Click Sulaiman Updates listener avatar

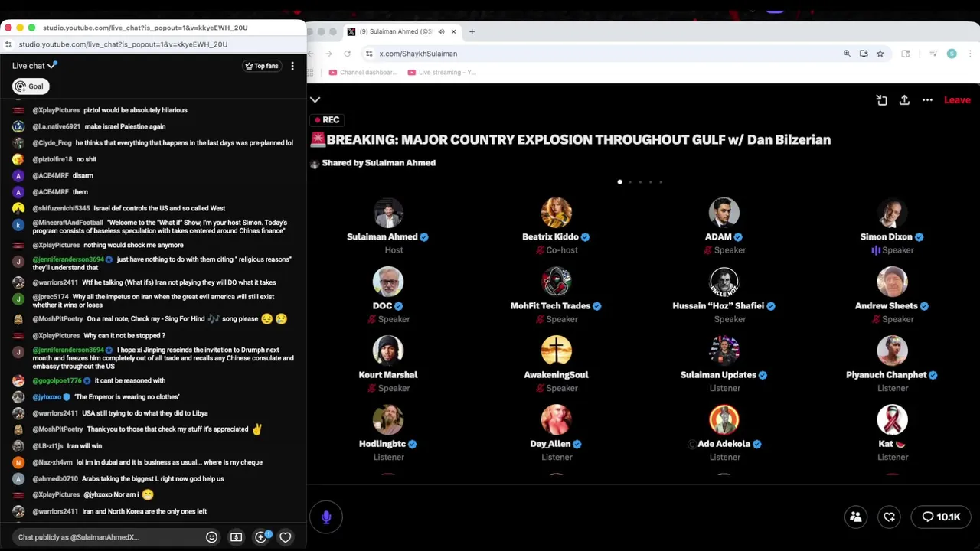pyautogui.click(x=724, y=350)
